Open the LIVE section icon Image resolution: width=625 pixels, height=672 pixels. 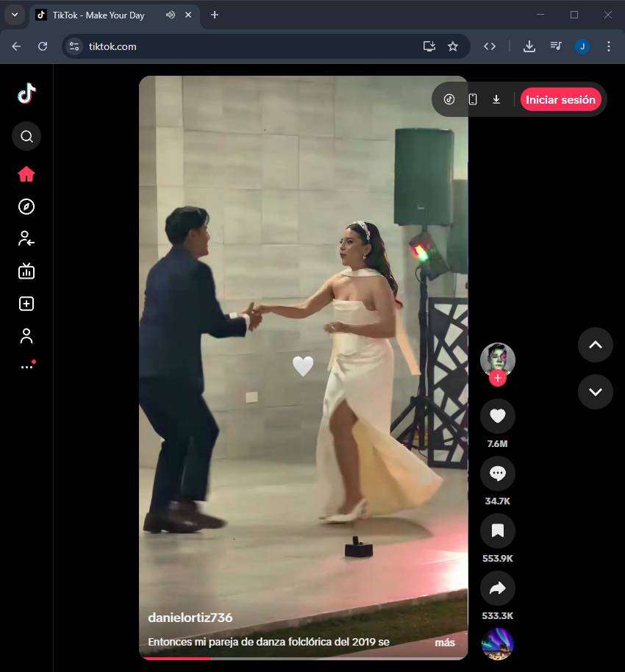point(26,271)
